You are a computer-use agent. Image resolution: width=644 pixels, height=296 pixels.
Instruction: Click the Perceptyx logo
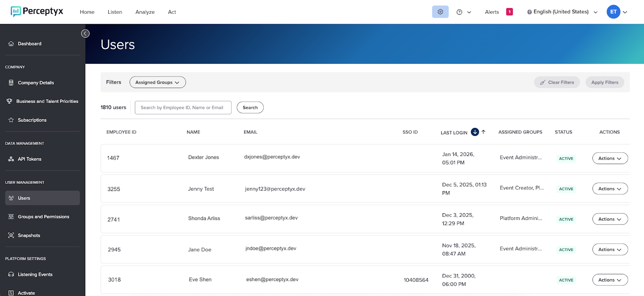coord(37,11)
